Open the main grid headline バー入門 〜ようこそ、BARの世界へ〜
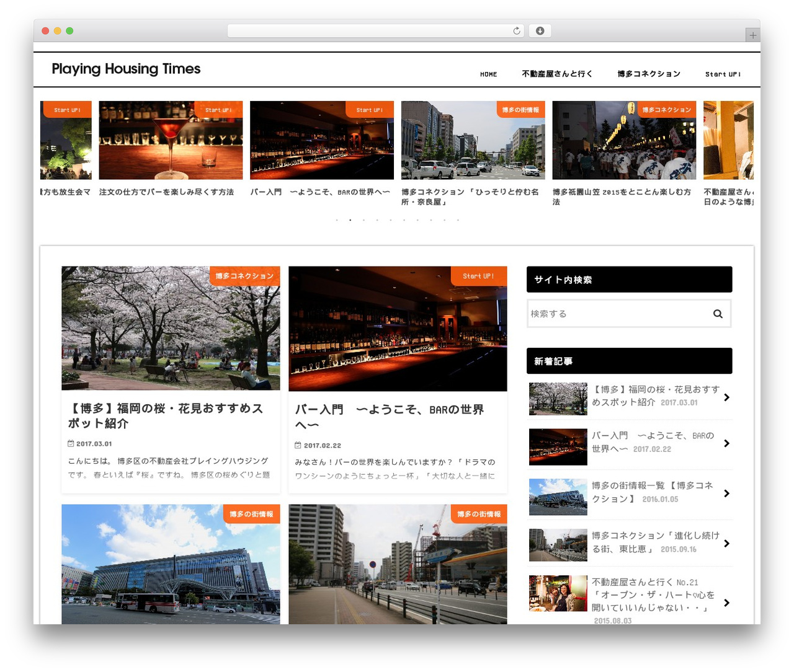794x672 pixels. (x=390, y=417)
